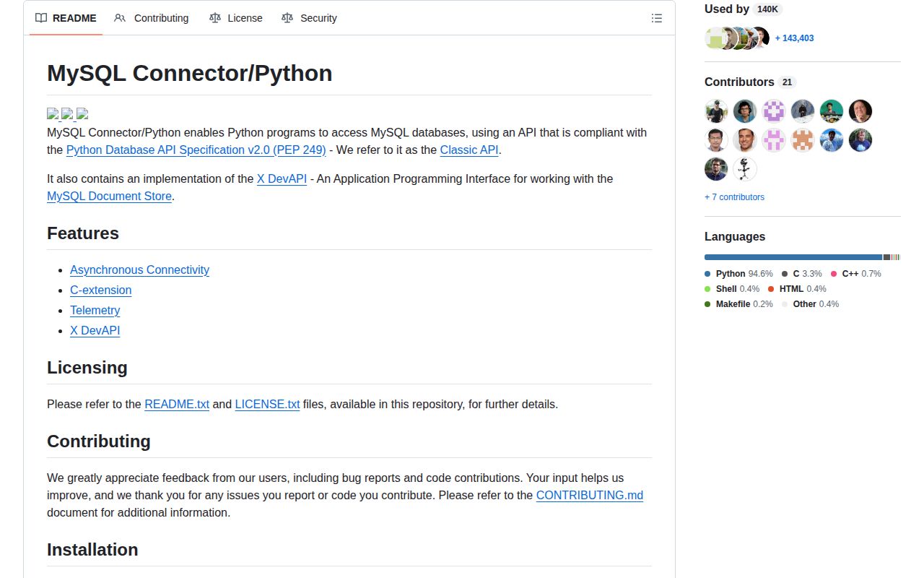Screen dimensions: 924x578
Task: Open the last avatar in first contributors row
Action: (x=860, y=111)
